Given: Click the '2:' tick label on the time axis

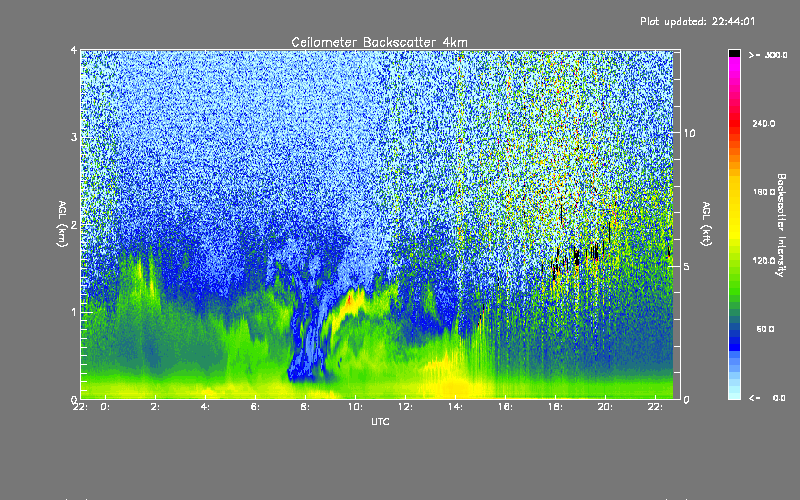Looking at the screenshot, I should 155,407.
